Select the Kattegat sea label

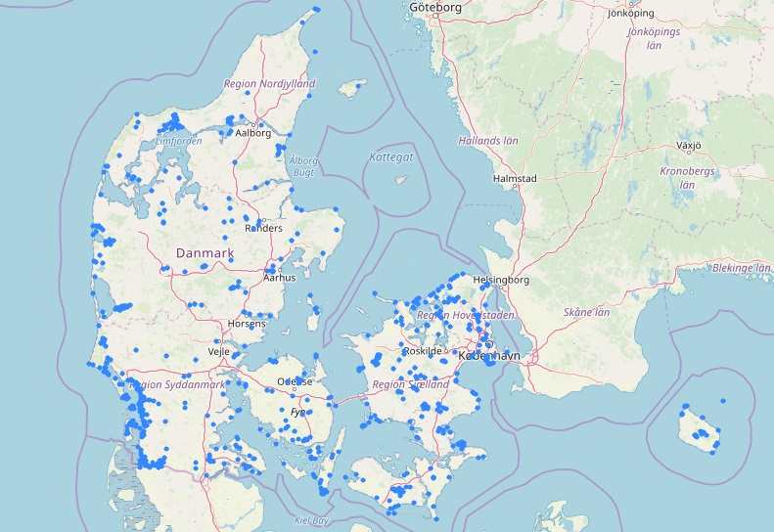[x=392, y=156]
